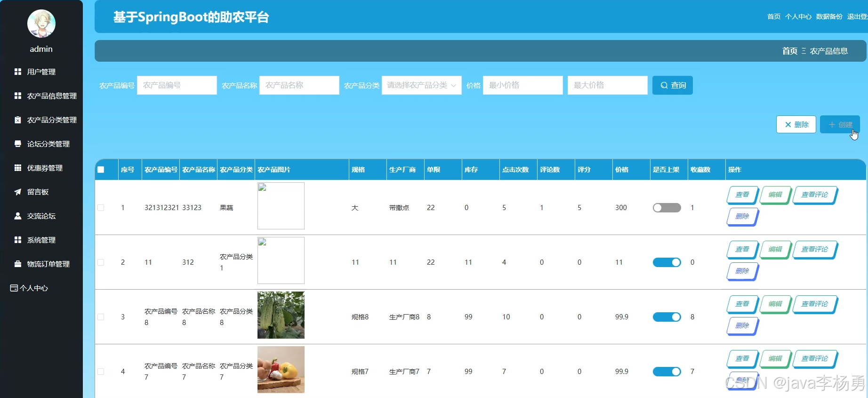868x398 pixels.
Task: Open 个人中心 from top navigation
Action: 798,16
